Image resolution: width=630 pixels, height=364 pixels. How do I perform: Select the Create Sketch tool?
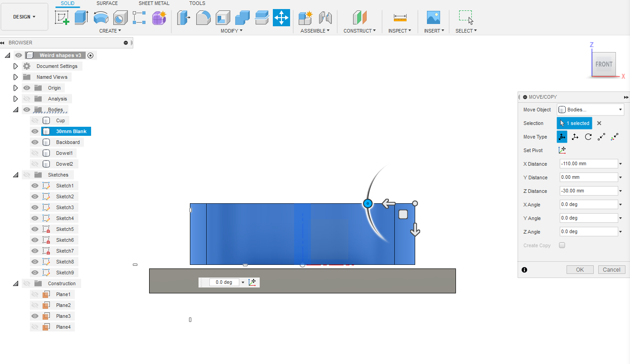point(62,18)
